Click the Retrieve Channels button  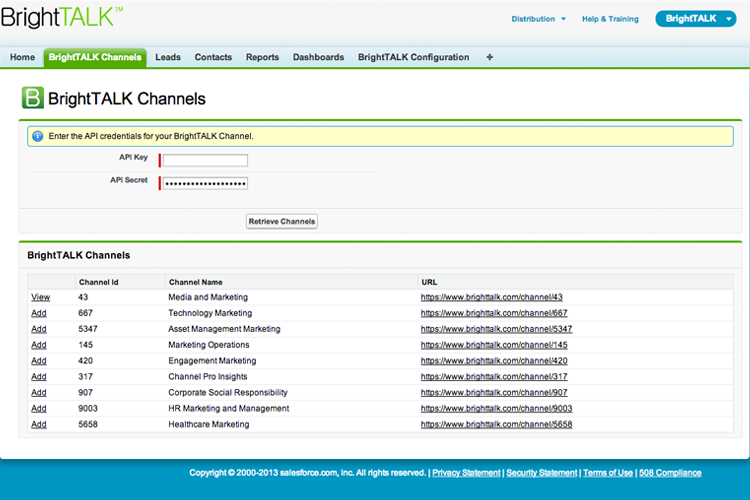pos(281,221)
